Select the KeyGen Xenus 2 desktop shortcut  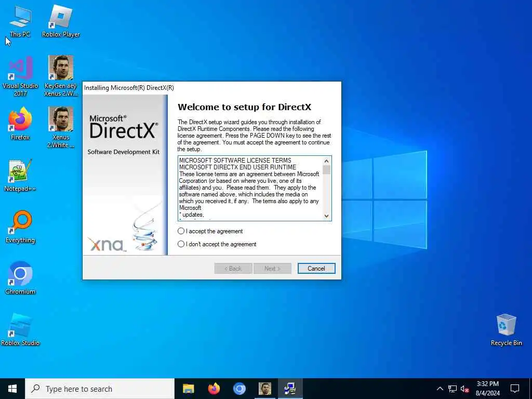pos(61,77)
